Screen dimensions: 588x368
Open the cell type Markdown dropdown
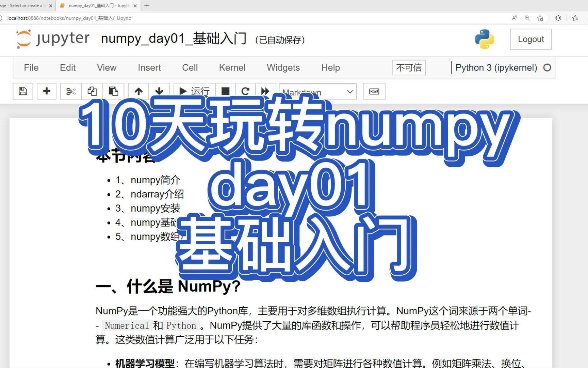pos(318,92)
